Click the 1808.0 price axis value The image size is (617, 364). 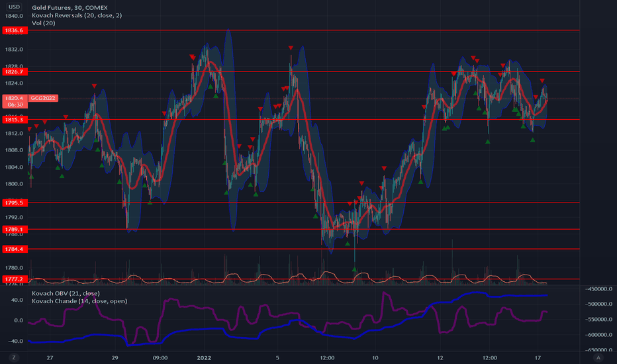pyautogui.click(x=14, y=150)
